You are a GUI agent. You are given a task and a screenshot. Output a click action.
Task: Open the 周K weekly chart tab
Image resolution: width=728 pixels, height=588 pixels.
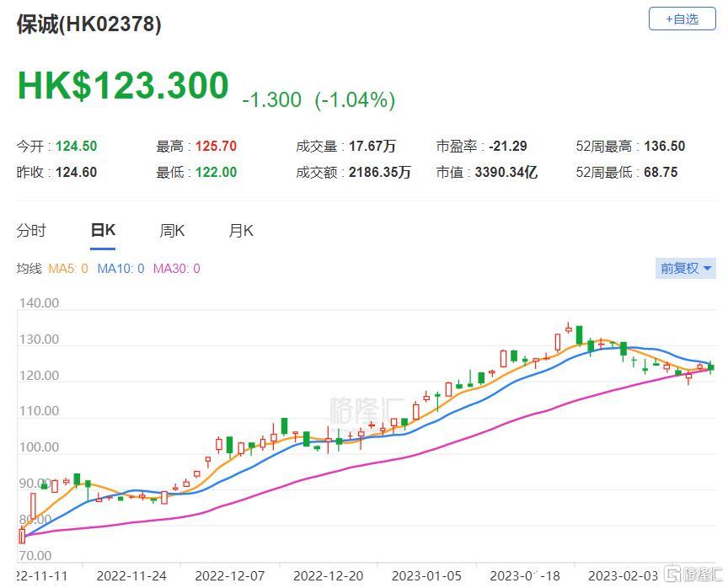click(x=172, y=230)
